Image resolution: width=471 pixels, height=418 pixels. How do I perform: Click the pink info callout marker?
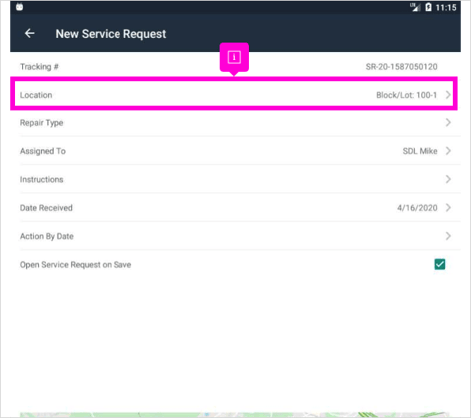click(234, 58)
